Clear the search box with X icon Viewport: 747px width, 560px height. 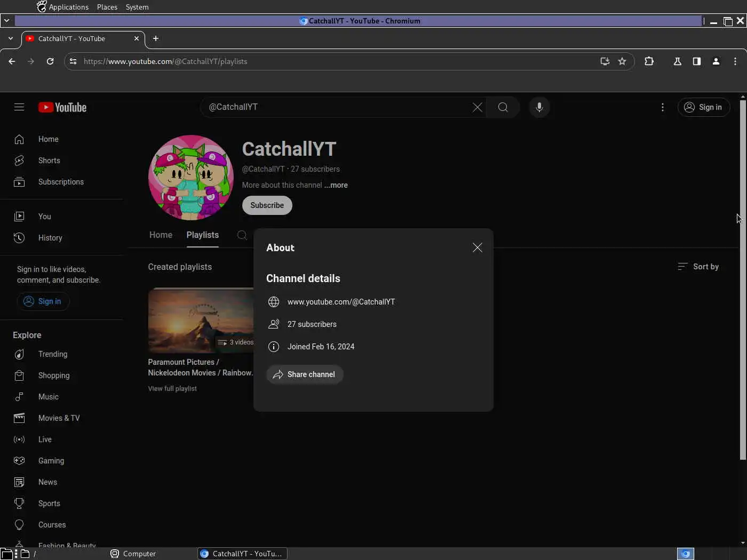[x=478, y=107]
